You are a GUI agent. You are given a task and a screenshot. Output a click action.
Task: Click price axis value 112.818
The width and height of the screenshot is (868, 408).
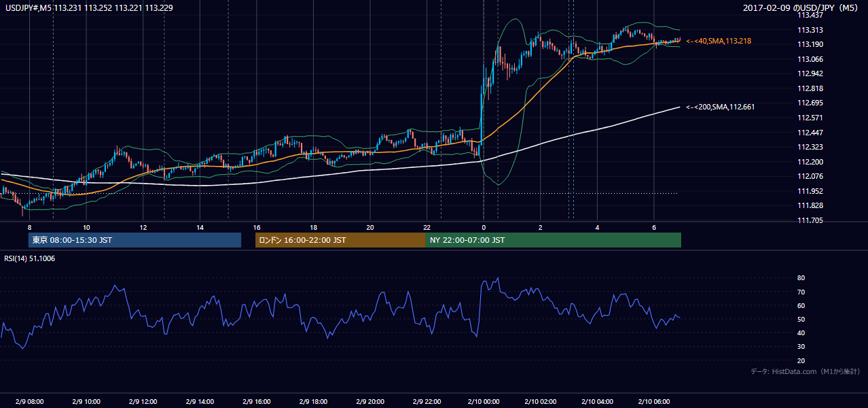coord(810,88)
